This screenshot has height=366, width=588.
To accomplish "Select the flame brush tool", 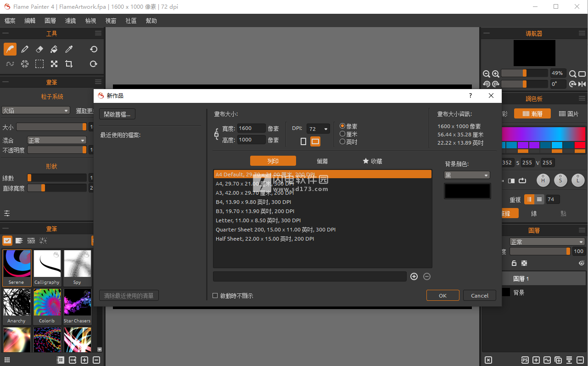I will (10, 49).
